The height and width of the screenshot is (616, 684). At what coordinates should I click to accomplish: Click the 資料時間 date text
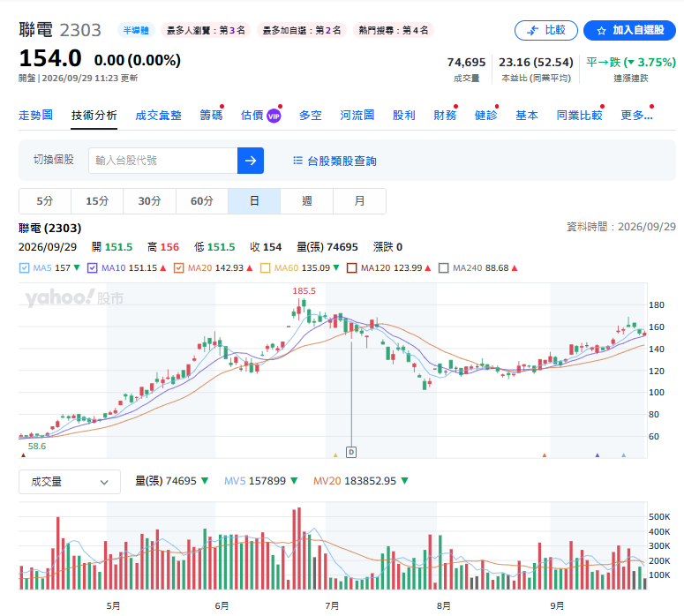[621, 227]
